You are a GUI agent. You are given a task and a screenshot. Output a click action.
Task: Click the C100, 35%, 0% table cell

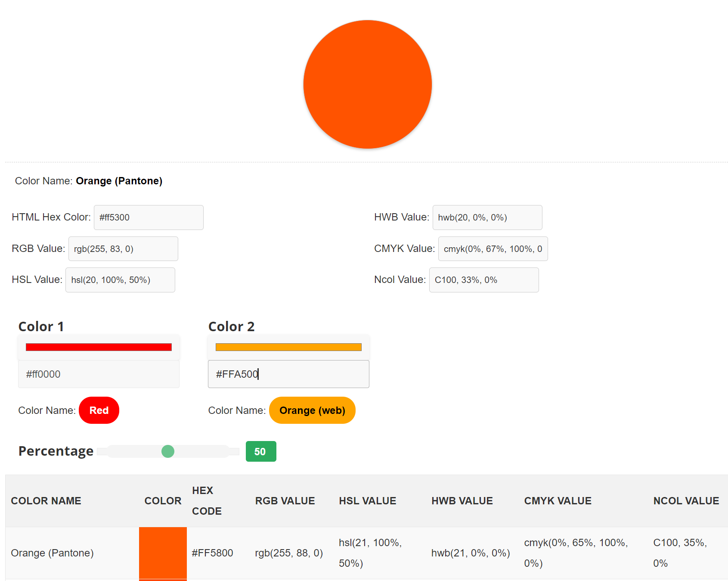pyautogui.click(x=680, y=553)
